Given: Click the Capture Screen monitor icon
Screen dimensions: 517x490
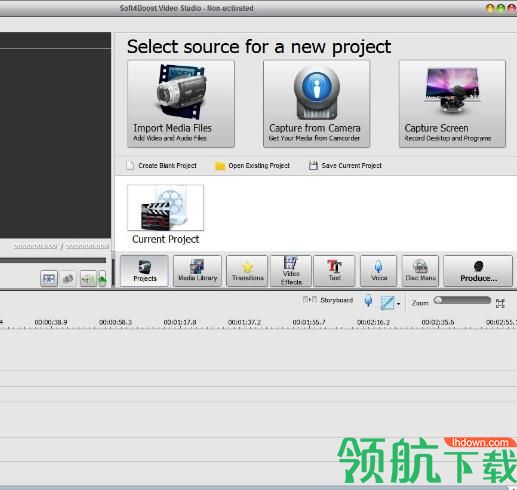Looking at the screenshot, I should [452, 90].
